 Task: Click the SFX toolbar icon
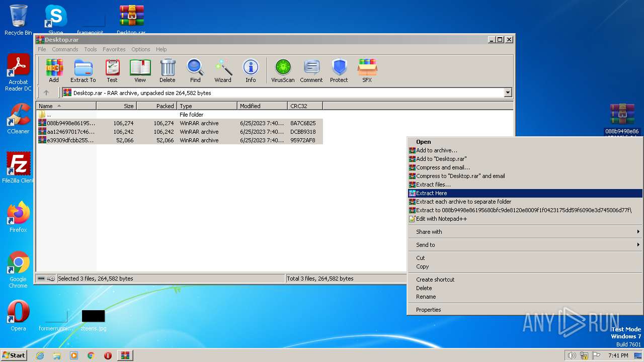point(367,70)
